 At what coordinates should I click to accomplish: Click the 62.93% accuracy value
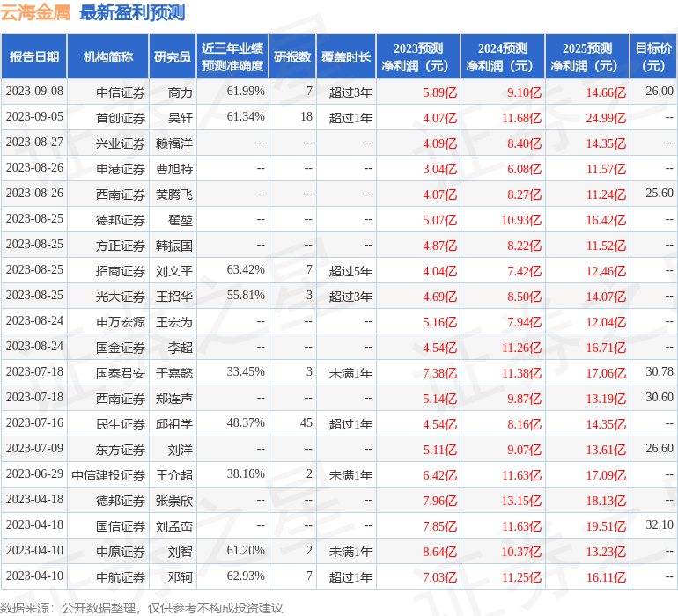point(246,576)
